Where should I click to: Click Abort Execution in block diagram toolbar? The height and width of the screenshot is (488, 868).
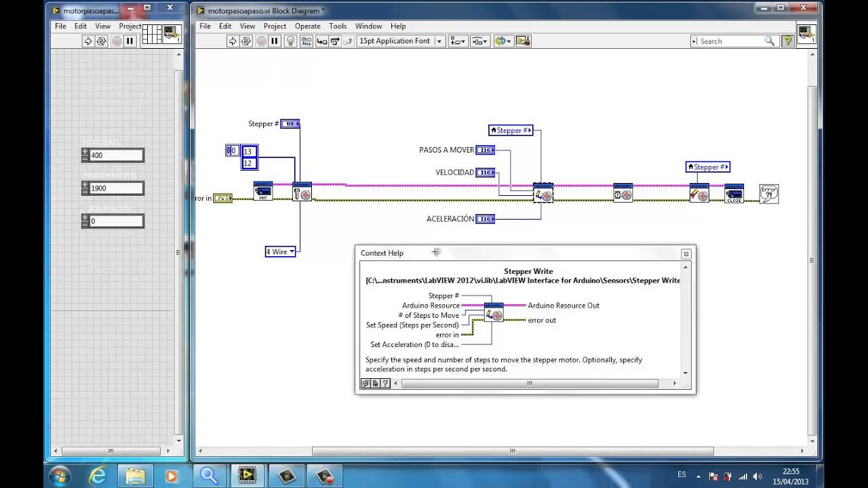[261, 41]
